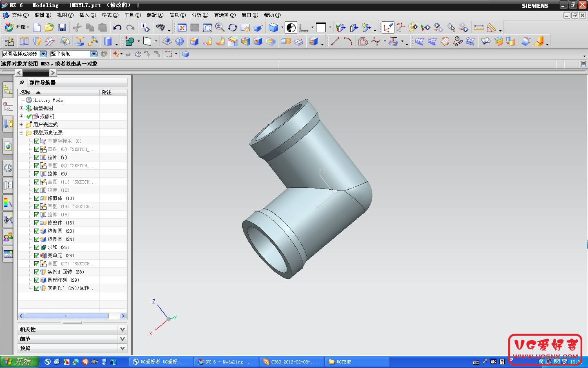Screen dimensions: 588x368
Task: Open the 分析(L) menu
Action: (x=200, y=15)
